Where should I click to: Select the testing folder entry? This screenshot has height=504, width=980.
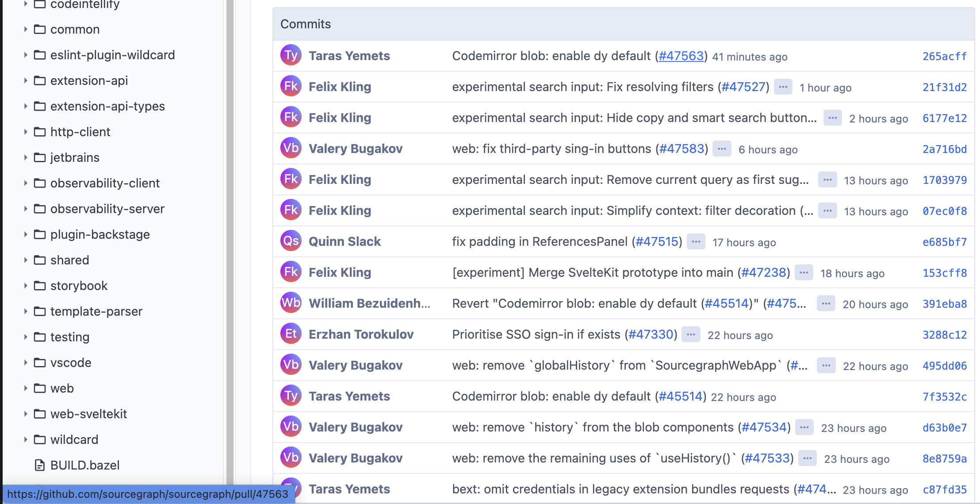point(70,337)
